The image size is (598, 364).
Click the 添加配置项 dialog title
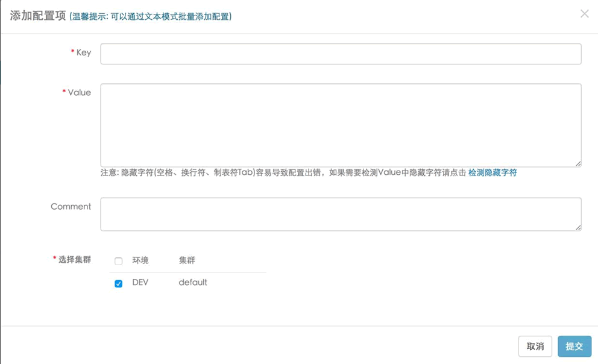pos(38,16)
